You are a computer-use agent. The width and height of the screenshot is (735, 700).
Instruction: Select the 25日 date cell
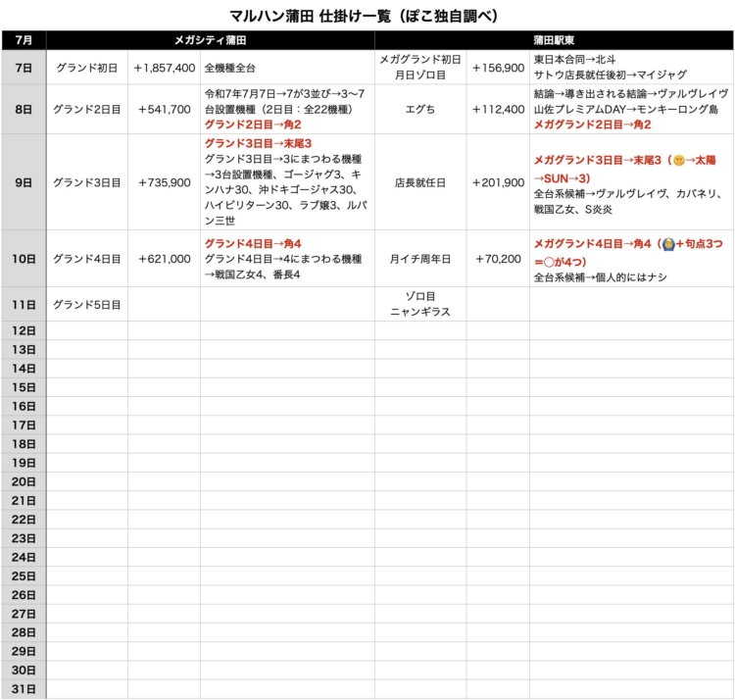[x=24, y=575]
